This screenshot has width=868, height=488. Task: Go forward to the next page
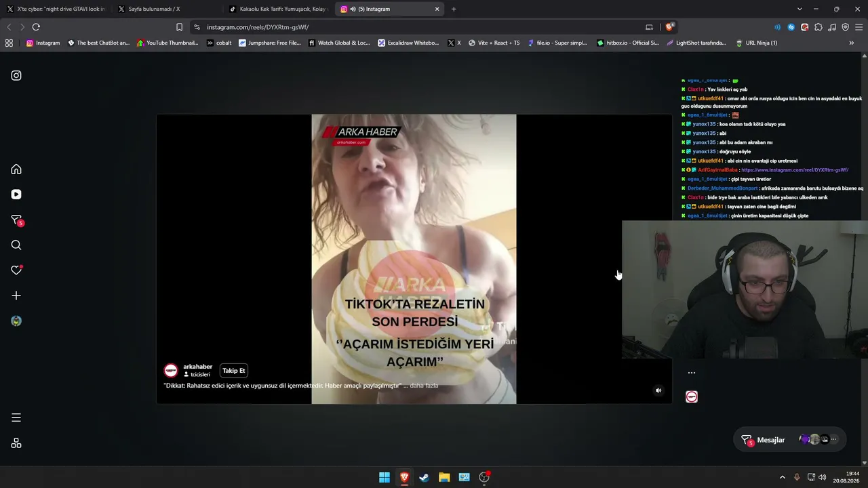(x=22, y=27)
